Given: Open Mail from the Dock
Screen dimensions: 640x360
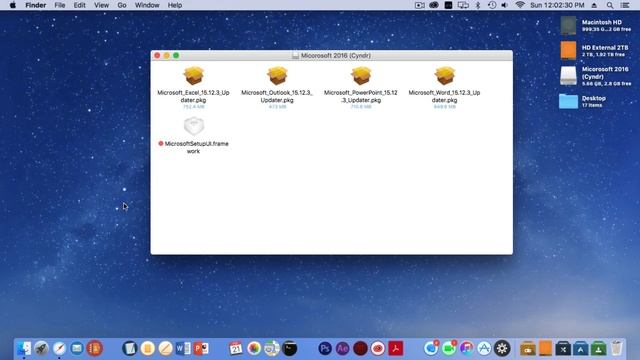Looking at the screenshot, I should (77, 348).
